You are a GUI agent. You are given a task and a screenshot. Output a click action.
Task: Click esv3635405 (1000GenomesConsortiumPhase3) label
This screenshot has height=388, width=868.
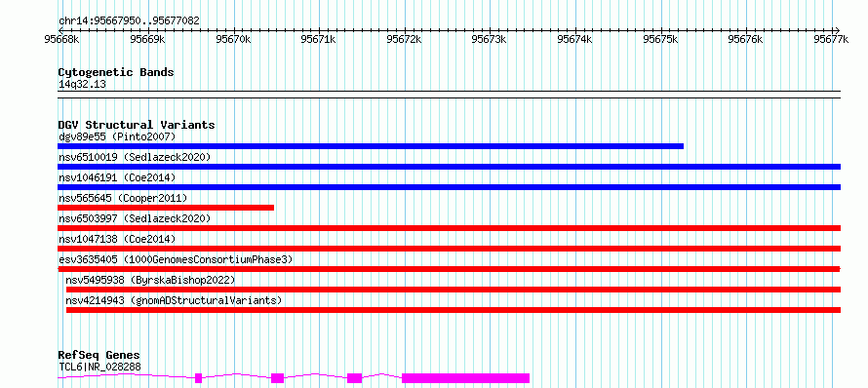[x=176, y=259]
